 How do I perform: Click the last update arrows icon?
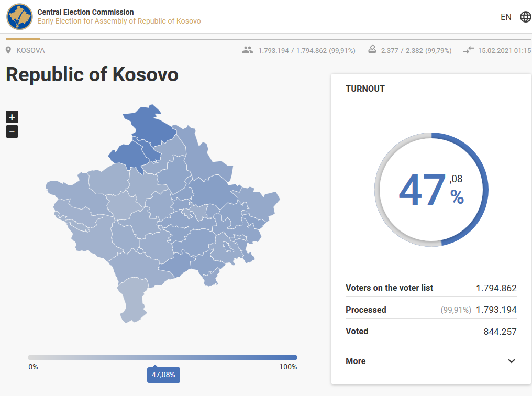pyautogui.click(x=469, y=50)
